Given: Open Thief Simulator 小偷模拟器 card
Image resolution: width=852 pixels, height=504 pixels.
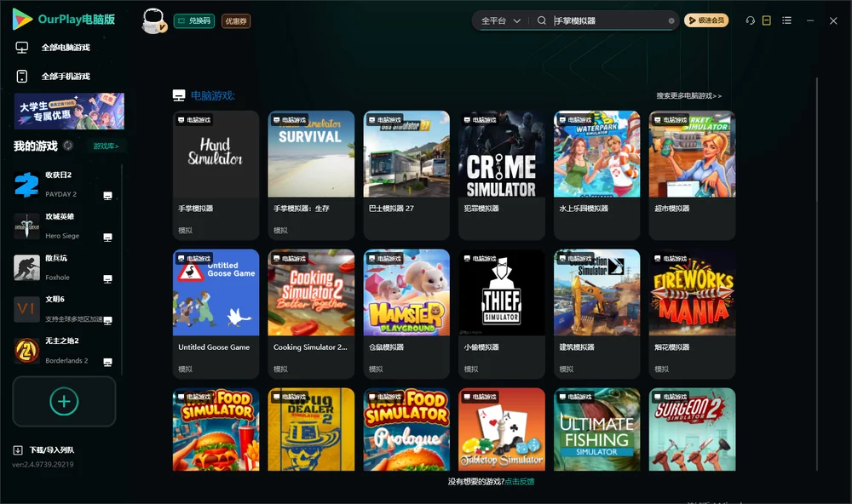Looking at the screenshot, I should coord(502,313).
